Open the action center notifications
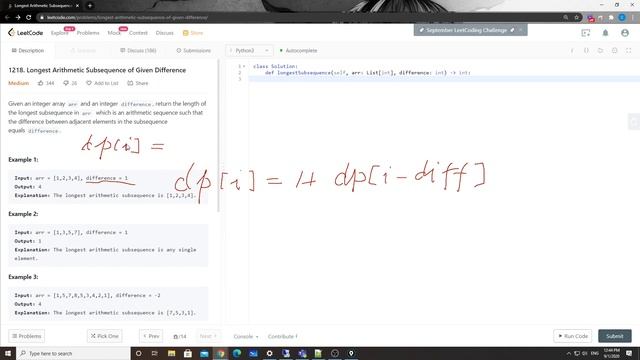The width and height of the screenshot is (640, 360). pos(629,353)
